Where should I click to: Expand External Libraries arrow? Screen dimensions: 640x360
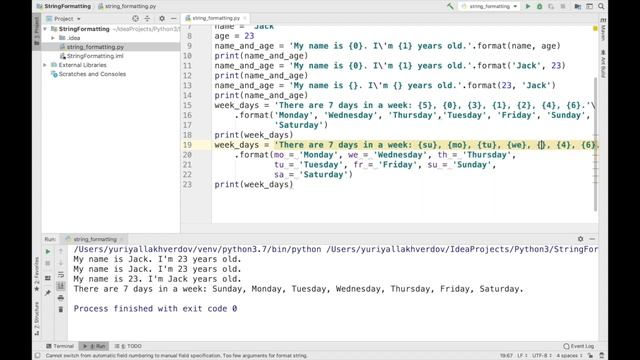pos(45,65)
